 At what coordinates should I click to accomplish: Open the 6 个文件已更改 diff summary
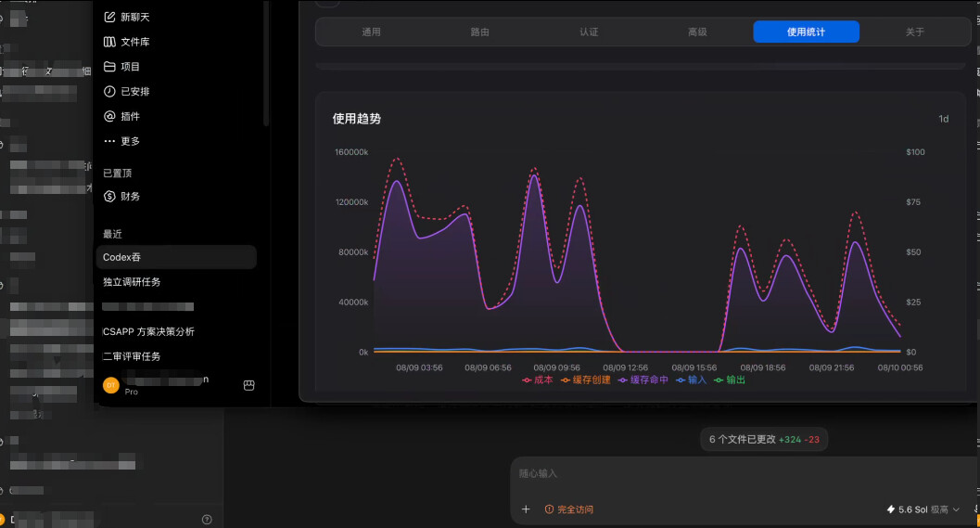(764, 439)
